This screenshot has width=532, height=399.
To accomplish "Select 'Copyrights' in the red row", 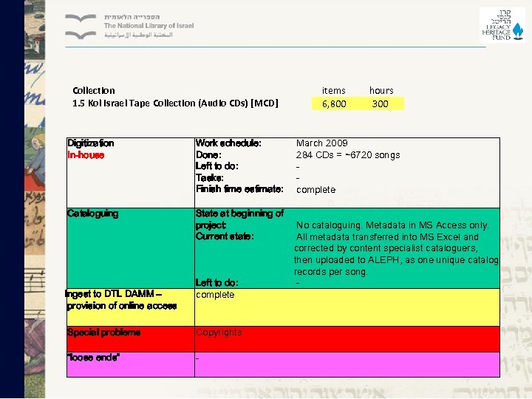I will 219,332.
